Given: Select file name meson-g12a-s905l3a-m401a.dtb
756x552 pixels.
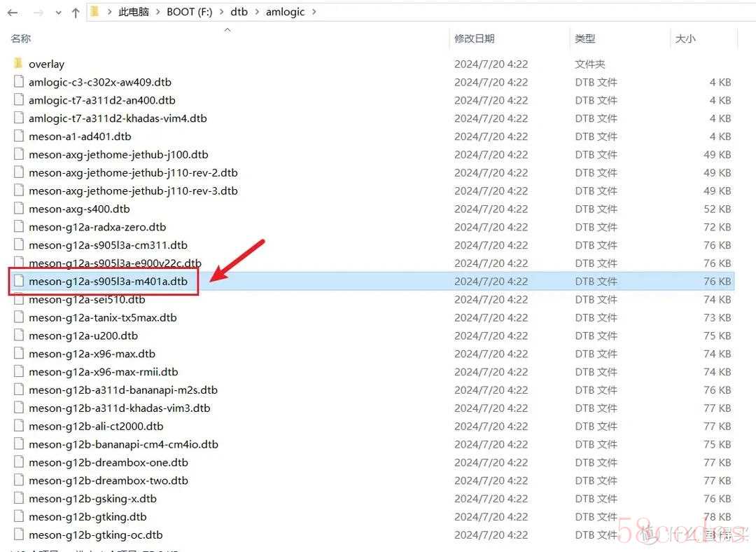Looking at the screenshot, I should [108, 282].
